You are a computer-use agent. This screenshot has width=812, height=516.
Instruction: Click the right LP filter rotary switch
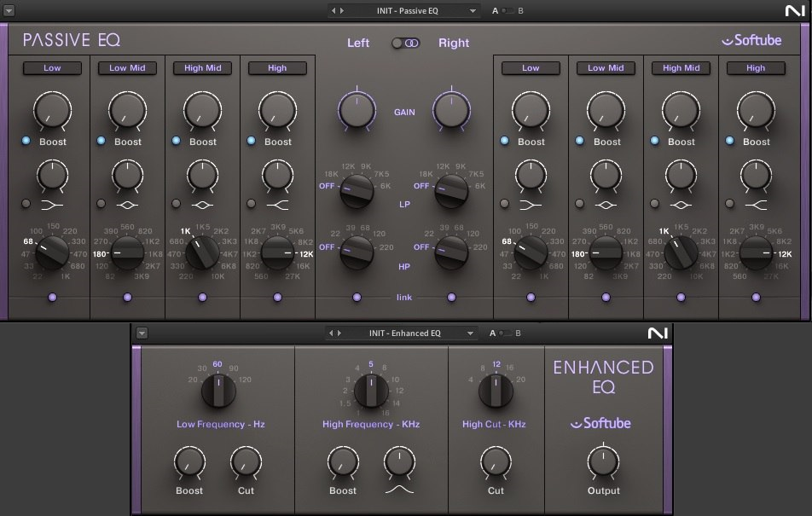pos(451,191)
